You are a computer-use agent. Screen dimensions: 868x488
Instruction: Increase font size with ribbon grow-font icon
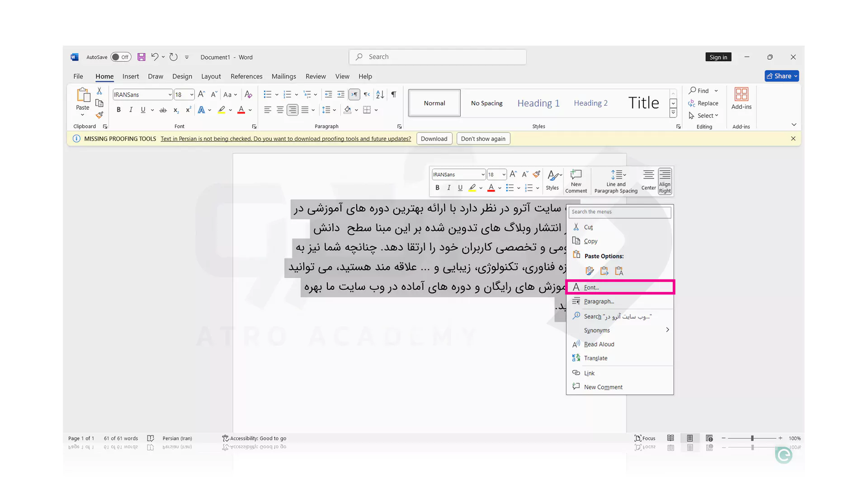[202, 94]
